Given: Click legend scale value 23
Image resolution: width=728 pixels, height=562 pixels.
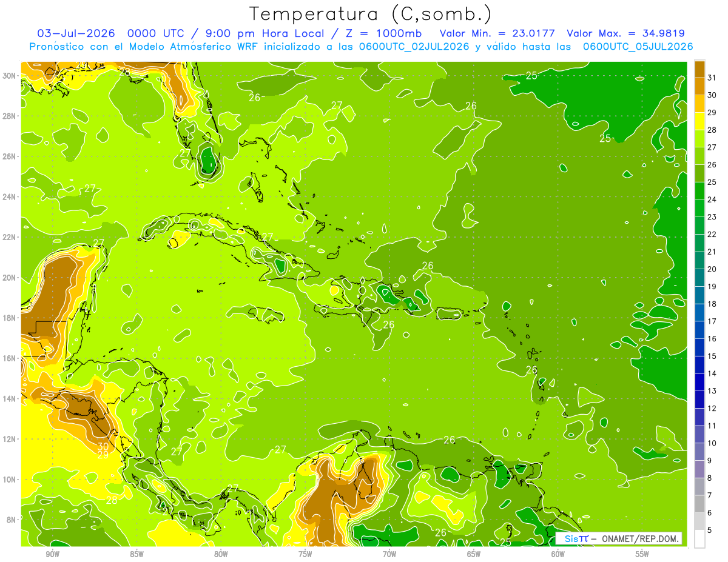Looking at the screenshot, I should pyautogui.click(x=712, y=217).
